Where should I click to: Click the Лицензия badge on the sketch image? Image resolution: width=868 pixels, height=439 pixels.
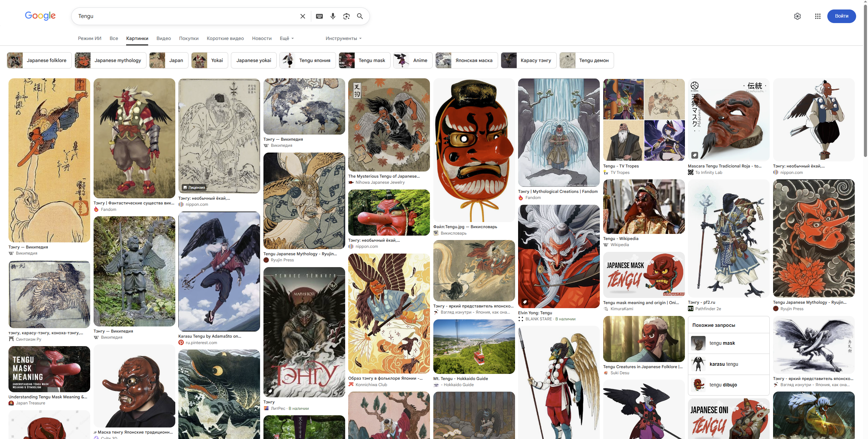click(194, 187)
